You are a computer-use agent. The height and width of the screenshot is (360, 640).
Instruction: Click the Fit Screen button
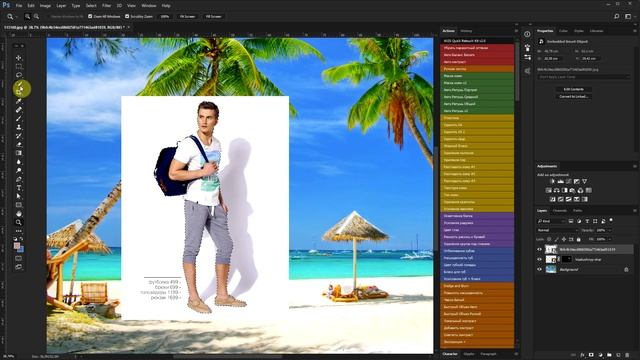[187, 16]
